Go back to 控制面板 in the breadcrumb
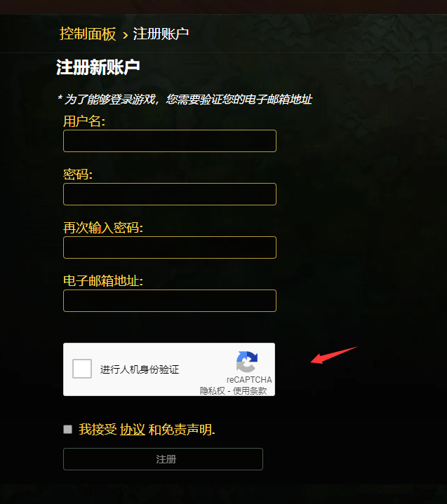Image resolution: width=447 pixels, height=504 pixels. [88, 34]
